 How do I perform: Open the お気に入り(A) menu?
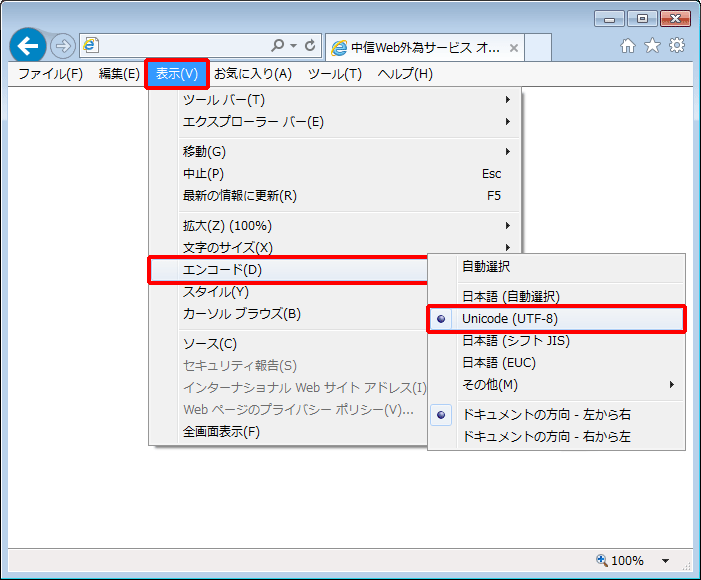pos(253,74)
